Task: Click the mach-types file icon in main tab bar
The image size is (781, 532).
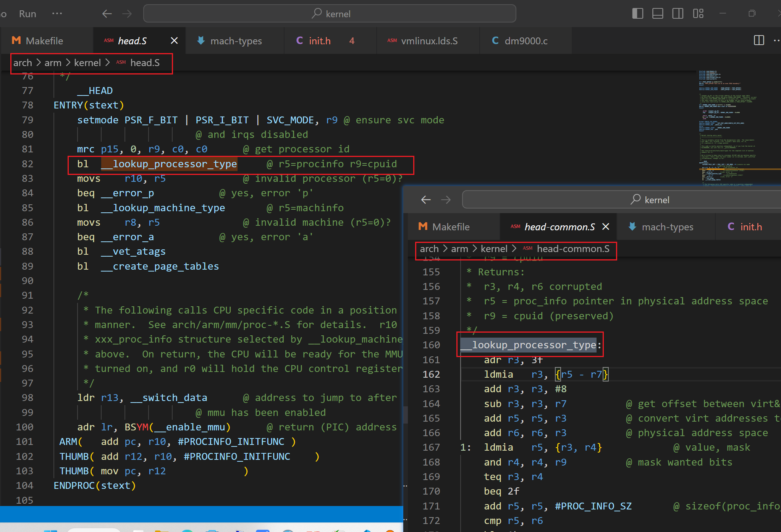Action: click(201, 40)
